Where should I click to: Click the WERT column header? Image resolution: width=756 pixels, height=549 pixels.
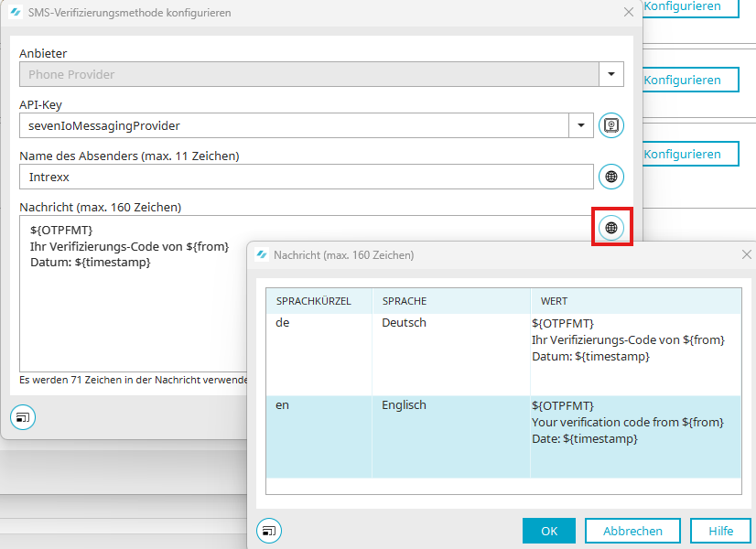pos(633,301)
